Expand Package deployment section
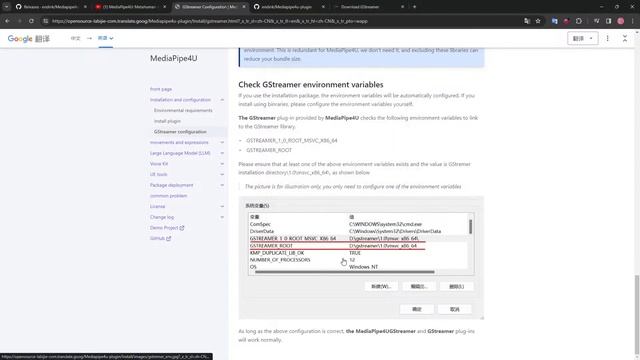Viewport: 640px width, 360px height. (x=222, y=185)
